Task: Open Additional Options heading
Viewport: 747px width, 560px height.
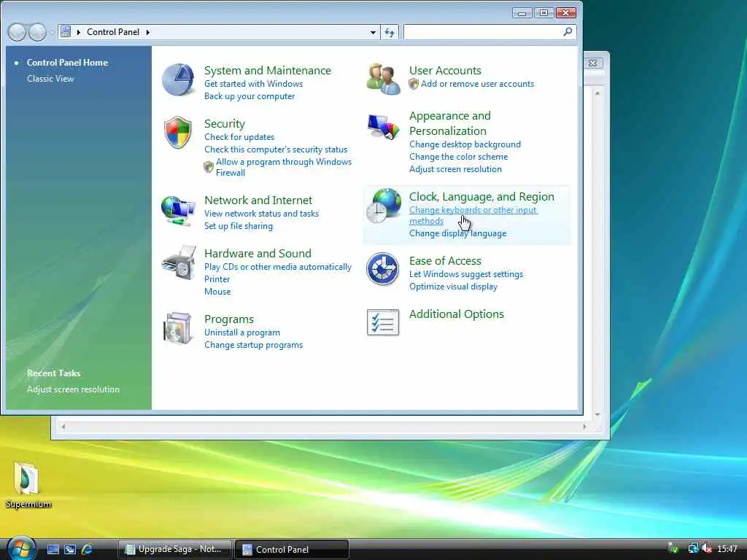Action: 456,314
